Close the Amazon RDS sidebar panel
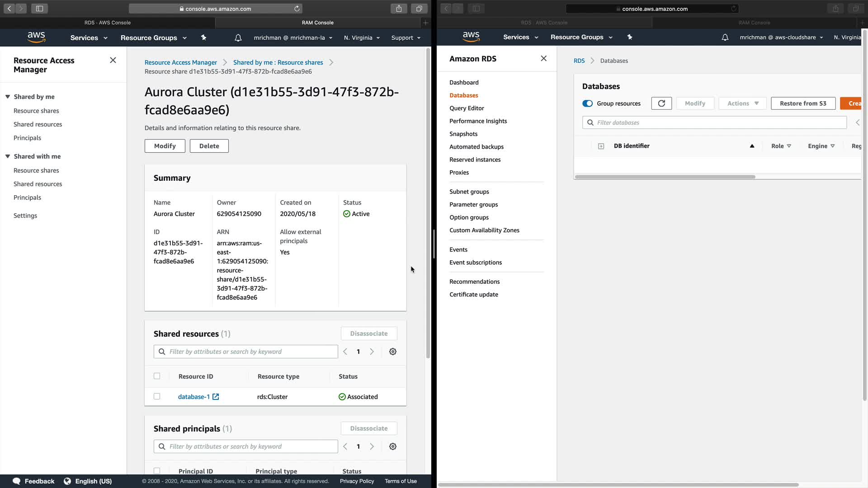868x488 pixels. pos(543,59)
